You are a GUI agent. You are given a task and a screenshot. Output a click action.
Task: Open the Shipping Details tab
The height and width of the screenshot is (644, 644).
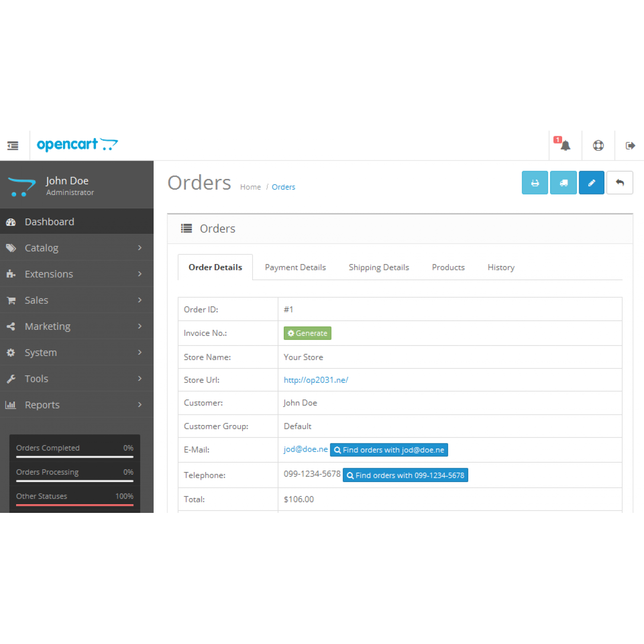[379, 267]
